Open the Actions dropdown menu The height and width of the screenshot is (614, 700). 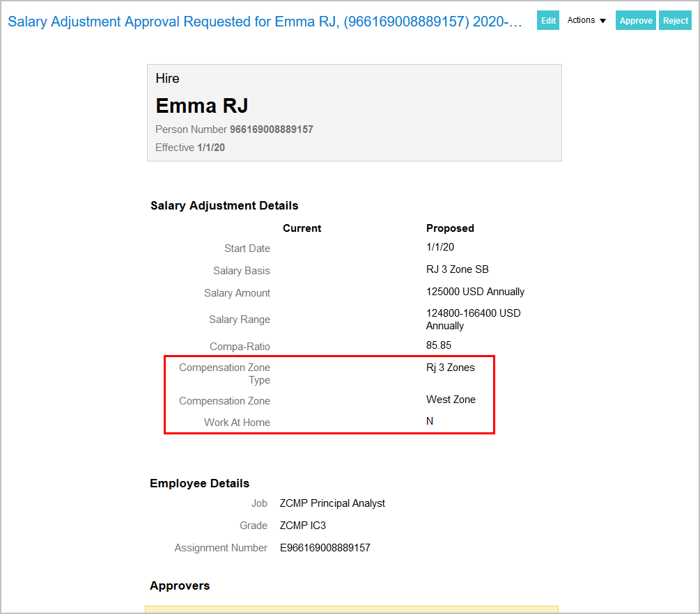[x=586, y=21]
